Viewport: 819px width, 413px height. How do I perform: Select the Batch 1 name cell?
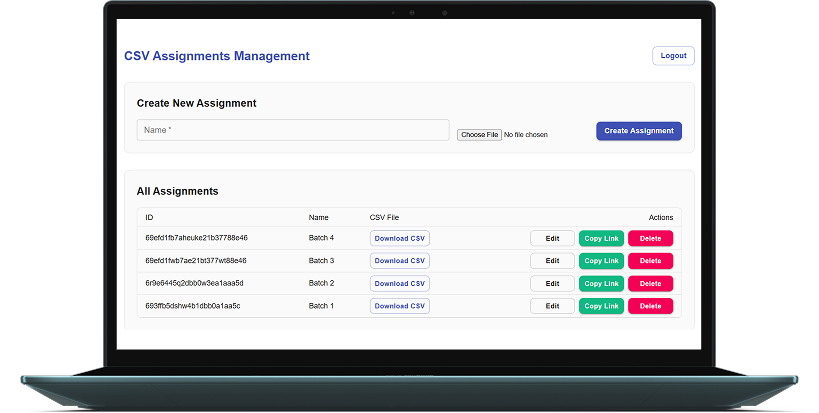tap(321, 305)
